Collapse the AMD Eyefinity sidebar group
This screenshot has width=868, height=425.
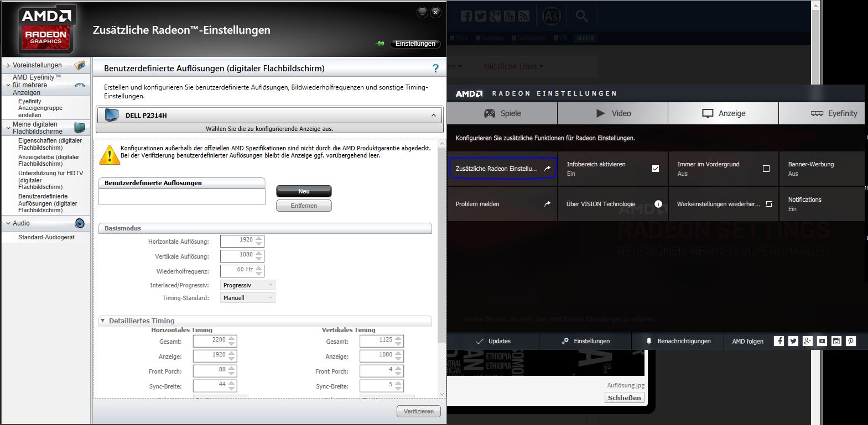point(8,85)
